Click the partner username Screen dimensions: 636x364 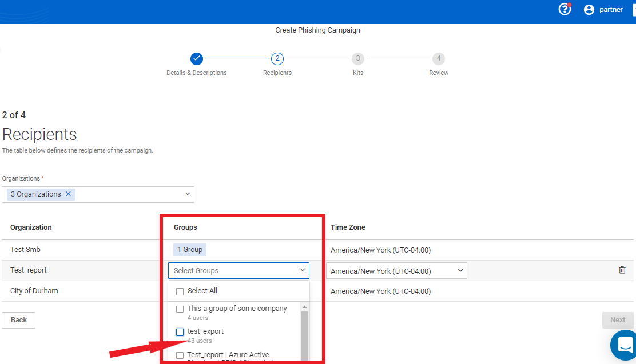611,9
